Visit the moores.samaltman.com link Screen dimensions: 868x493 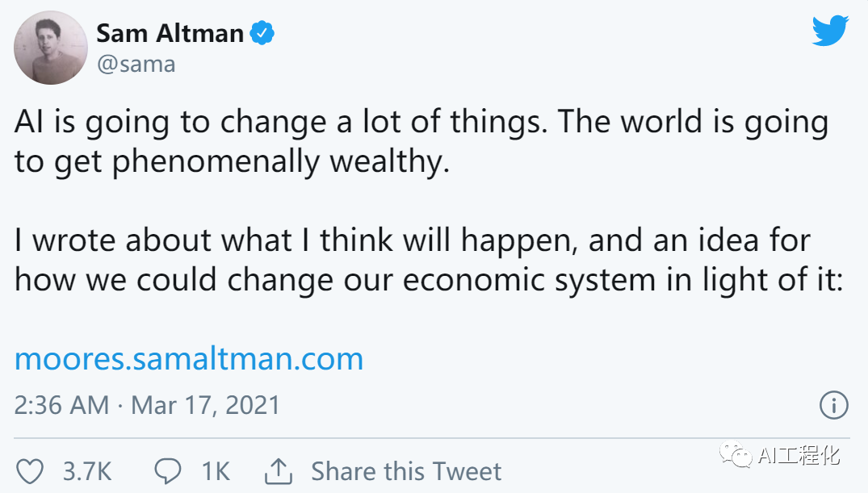point(189,358)
